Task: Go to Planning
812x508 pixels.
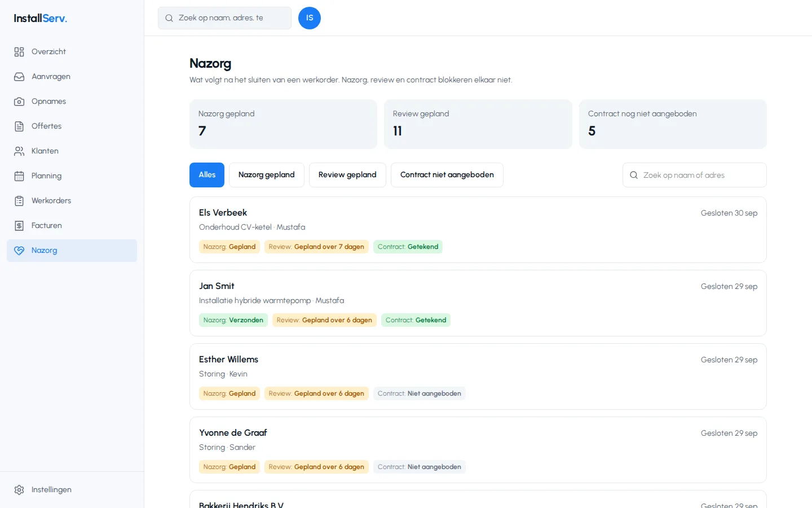Action: [x=72, y=176]
